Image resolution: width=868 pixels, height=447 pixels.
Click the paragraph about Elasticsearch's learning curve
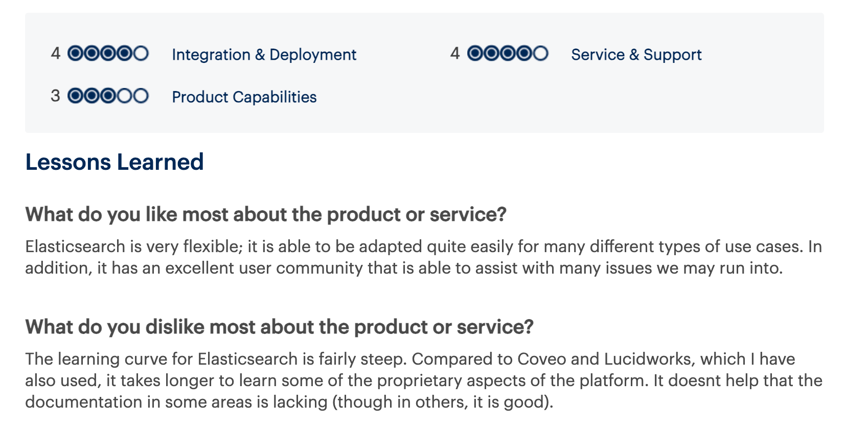point(423,381)
